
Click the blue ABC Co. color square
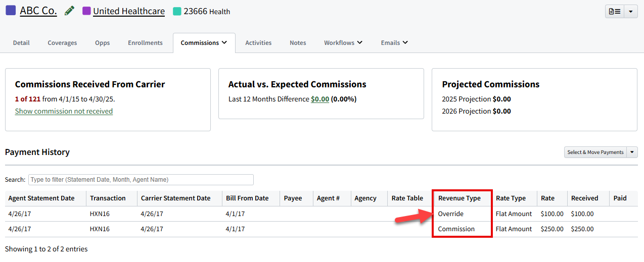(x=11, y=11)
